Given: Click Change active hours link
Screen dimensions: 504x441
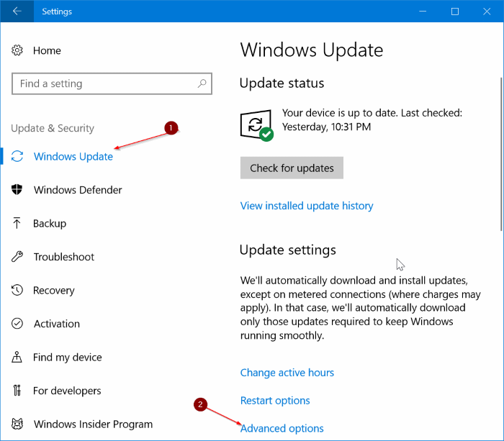Looking at the screenshot, I should pyautogui.click(x=287, y=373).
